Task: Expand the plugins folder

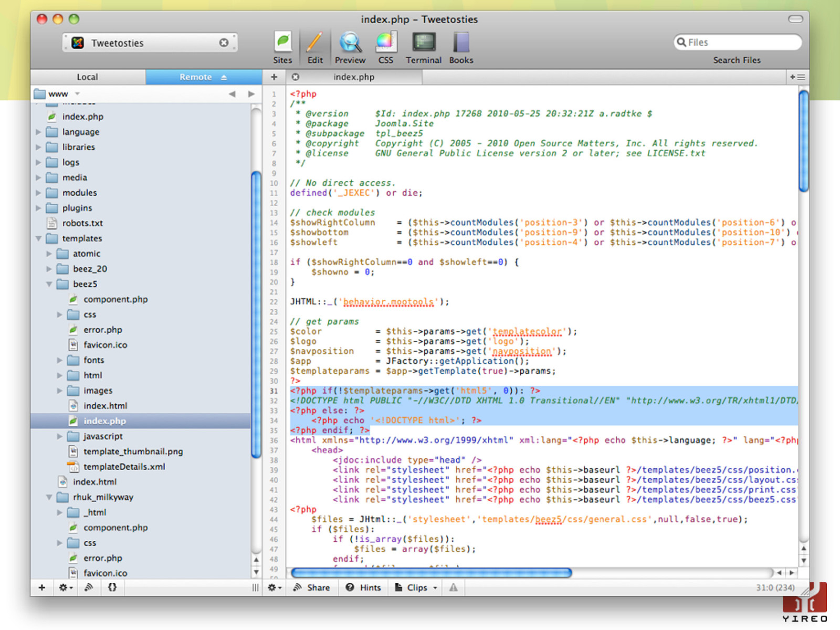Action: [38, 208]
